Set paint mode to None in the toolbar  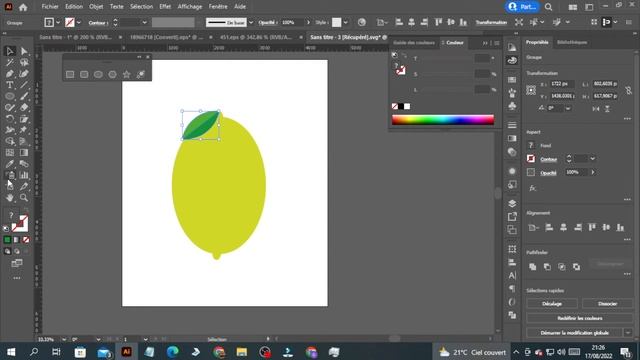tap(26, 240)
